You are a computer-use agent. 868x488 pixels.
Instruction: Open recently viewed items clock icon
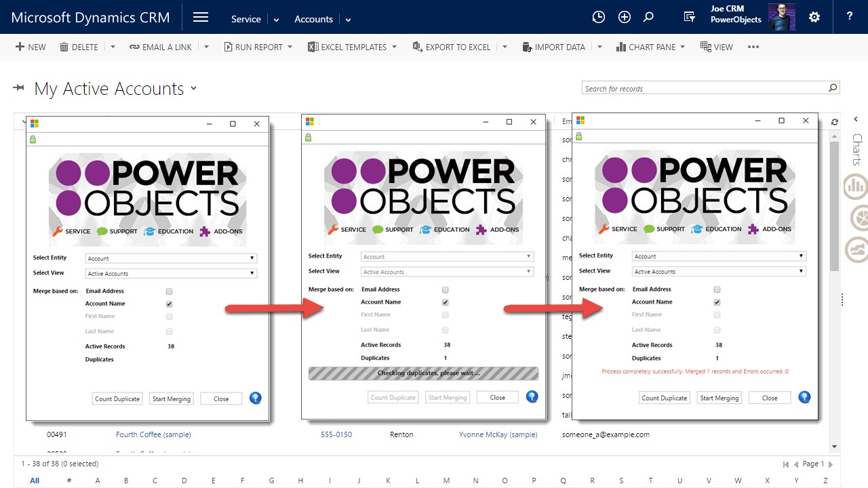(x=598, y=18)
